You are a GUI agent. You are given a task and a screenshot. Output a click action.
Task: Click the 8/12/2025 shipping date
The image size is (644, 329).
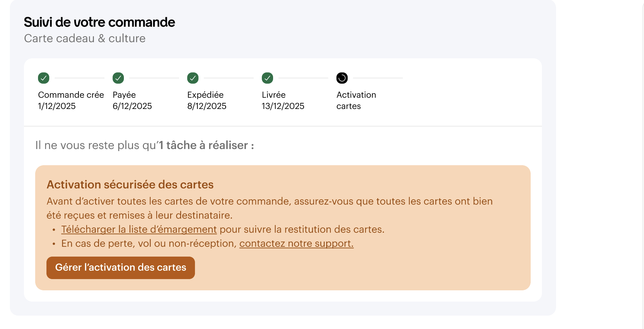pyautogui.click(x=207, y=106)
